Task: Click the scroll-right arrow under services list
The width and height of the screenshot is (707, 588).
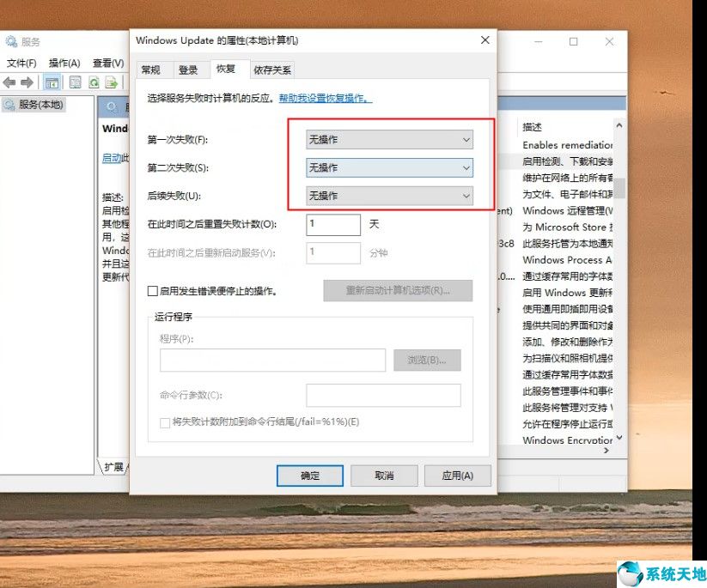Action: 606,450
